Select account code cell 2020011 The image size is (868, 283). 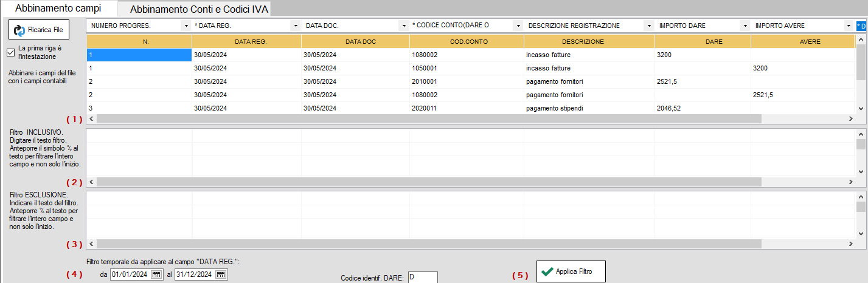(x=467, y=108)
